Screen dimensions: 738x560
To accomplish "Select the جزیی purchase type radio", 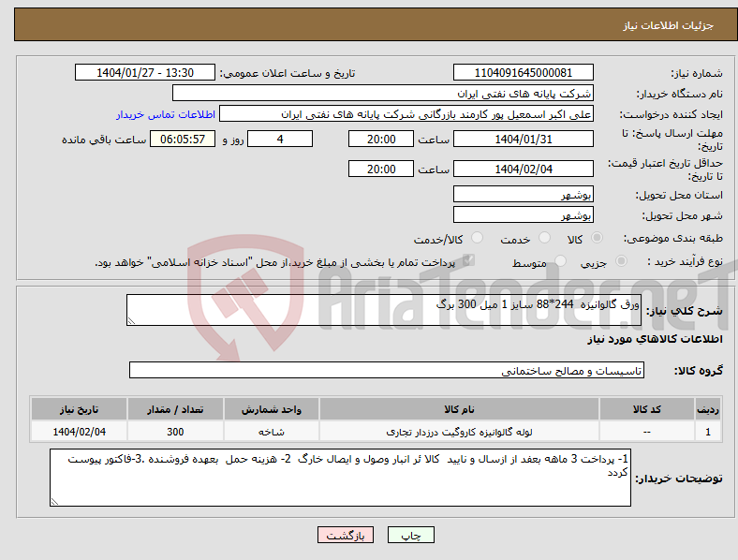I will tap(621, 260).
